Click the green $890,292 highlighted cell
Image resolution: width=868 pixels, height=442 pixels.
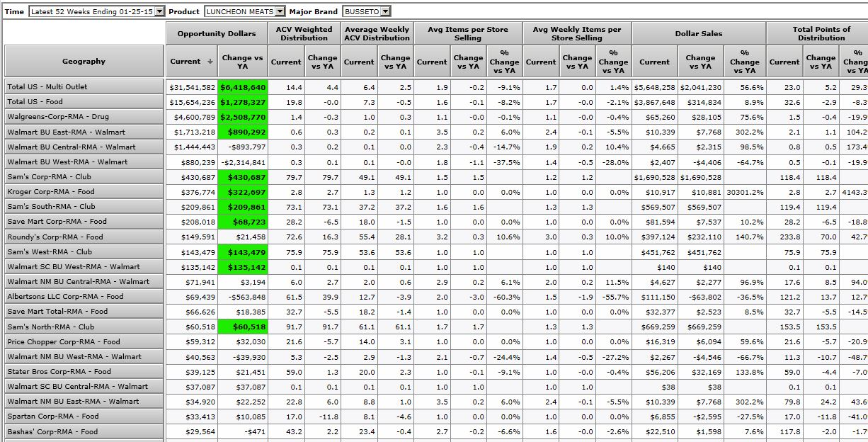[243, 132]
